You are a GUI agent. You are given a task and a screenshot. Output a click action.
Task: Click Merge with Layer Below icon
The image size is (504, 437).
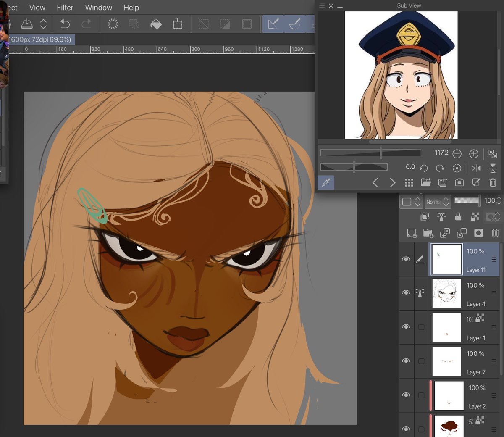[462, 233]
